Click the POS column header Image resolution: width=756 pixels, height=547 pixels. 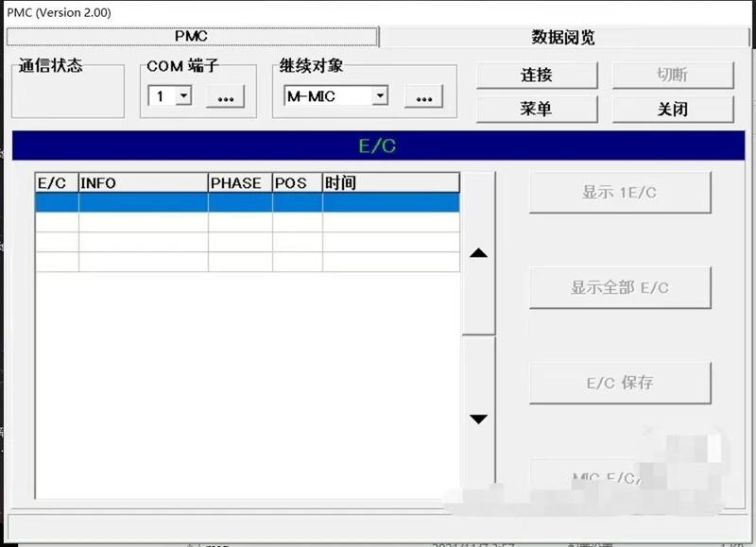pyautogui.click(x=297, y=183)
